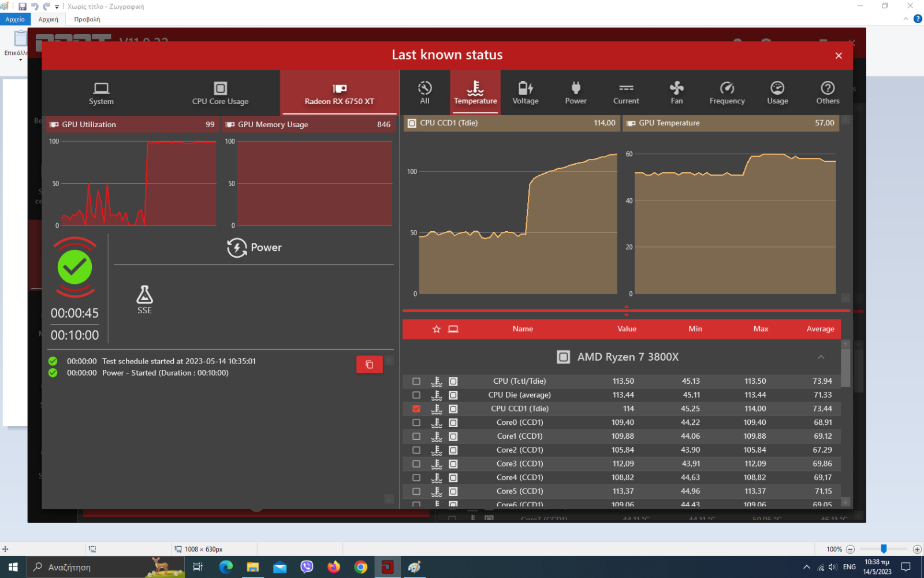The image size is (924, 578).
Task: Open Google Chrome from the taskbar
Action: (361, 567)
